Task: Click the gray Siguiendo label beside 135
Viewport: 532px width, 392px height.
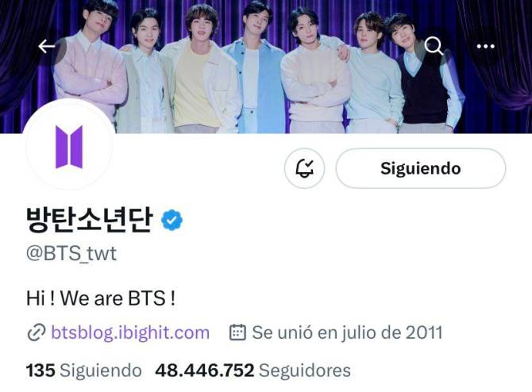Action: pos(100,371)
